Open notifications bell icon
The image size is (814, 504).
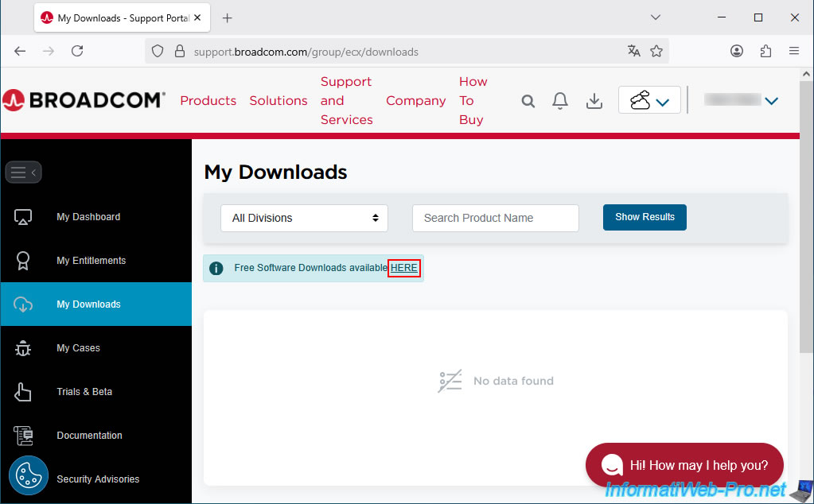pos(560,101)
